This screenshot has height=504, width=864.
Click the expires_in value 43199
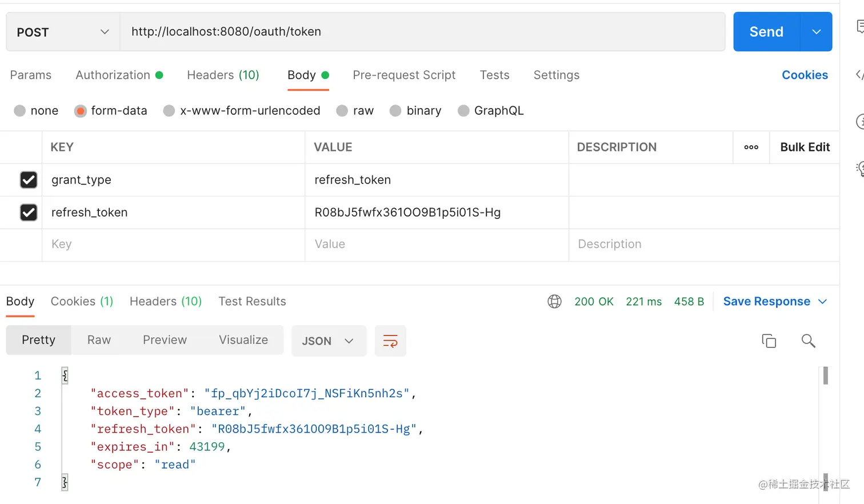pyautogui.click(x=207, y=447)
